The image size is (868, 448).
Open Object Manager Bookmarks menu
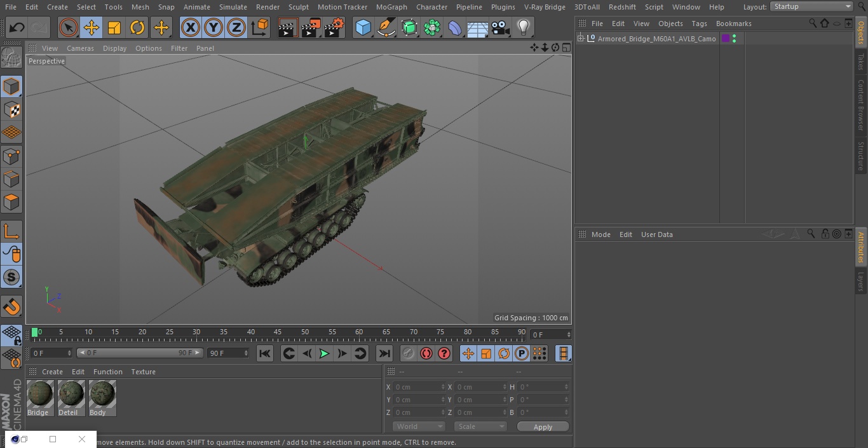point(733,24)
